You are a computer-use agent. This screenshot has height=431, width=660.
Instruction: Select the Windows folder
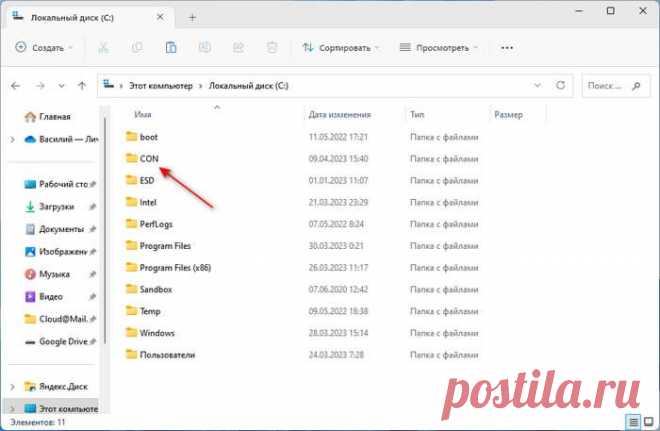(x=150, y=333)
